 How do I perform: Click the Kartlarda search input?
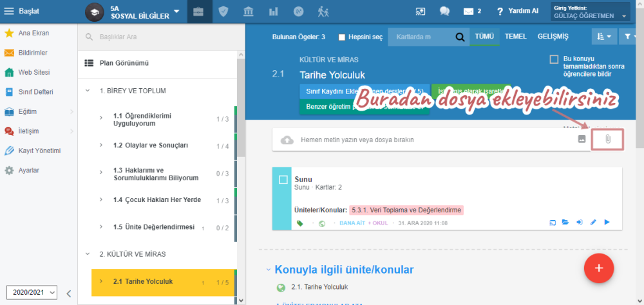421,37
